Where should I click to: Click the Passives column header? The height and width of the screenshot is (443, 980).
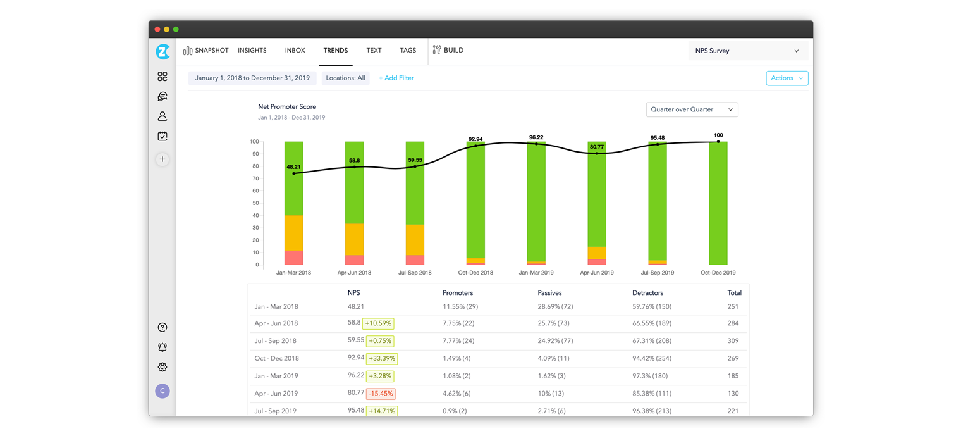pos(549,293)
